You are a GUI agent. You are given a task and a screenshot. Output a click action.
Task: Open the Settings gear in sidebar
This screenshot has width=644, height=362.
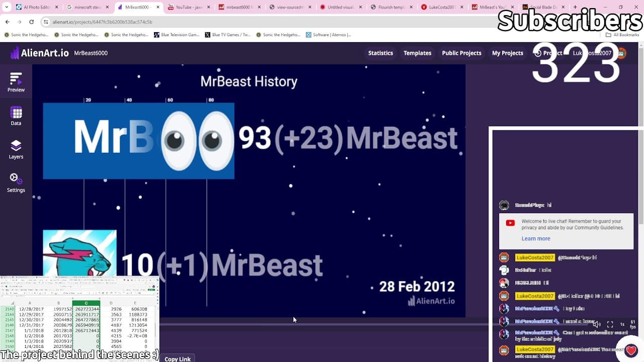[16, 183]
